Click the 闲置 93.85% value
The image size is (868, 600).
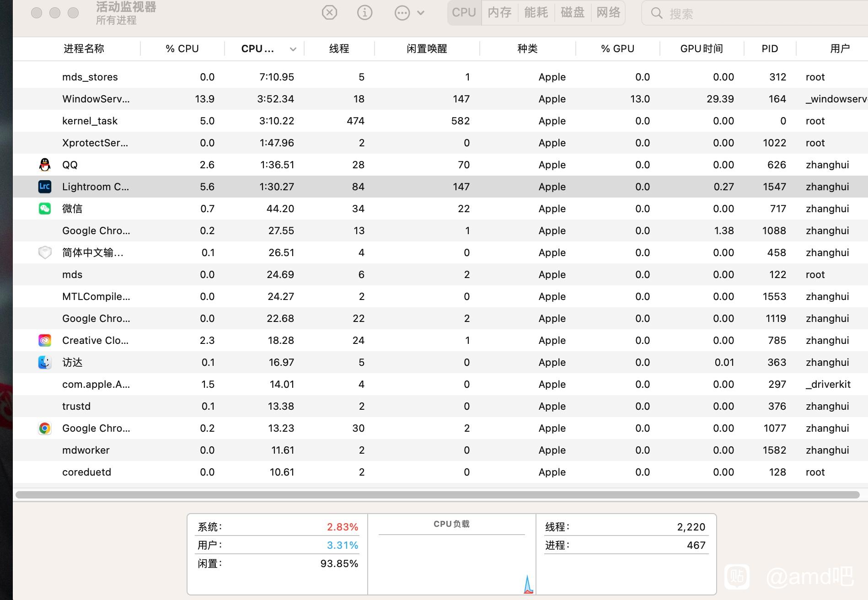tap(339, 563)
